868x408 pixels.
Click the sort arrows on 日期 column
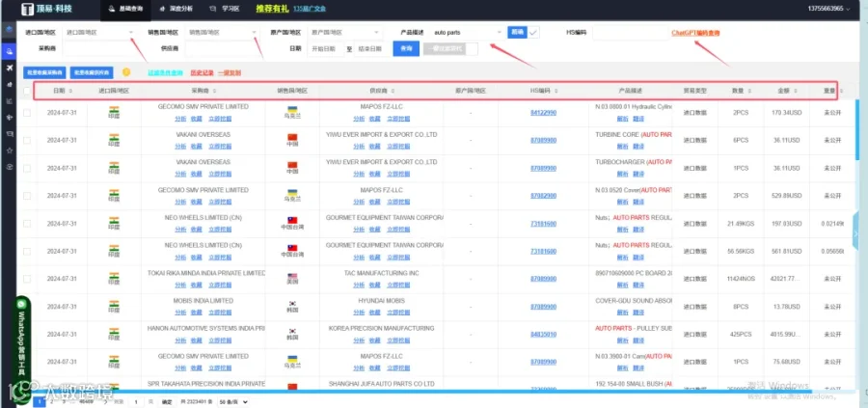click(70, 91)
